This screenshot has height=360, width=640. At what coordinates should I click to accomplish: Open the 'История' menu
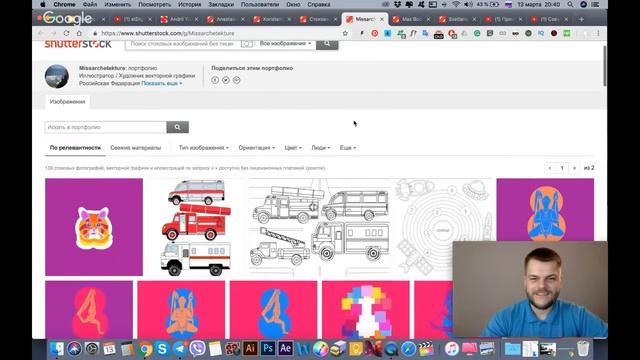click(x=190, y=4)
